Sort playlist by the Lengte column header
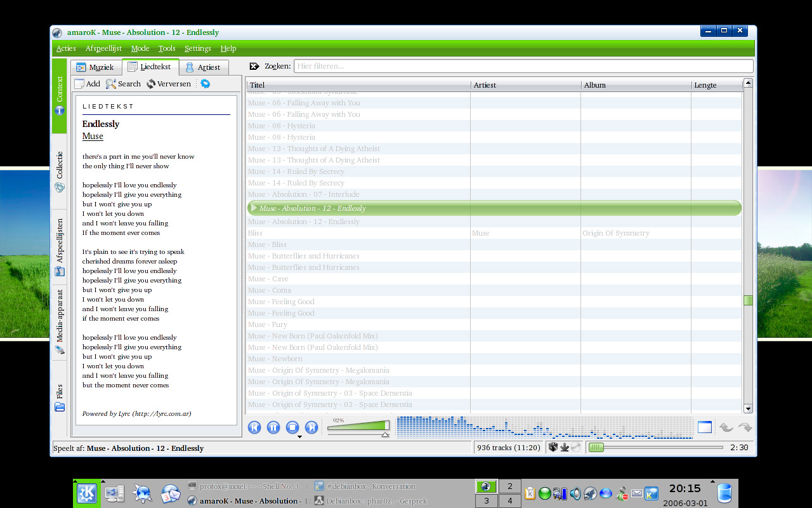812x508 pixels. tap(717, 85)
